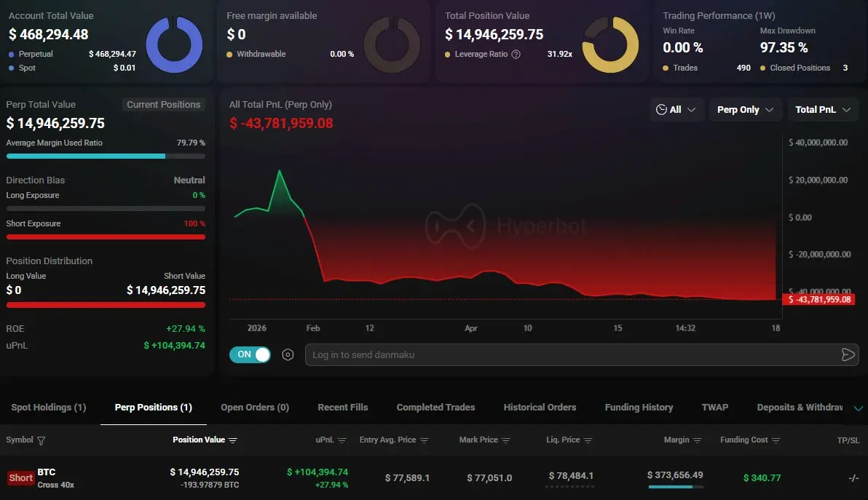
Task: Click the Max Drawdown 97.35 % value
Action: (784, 47)
